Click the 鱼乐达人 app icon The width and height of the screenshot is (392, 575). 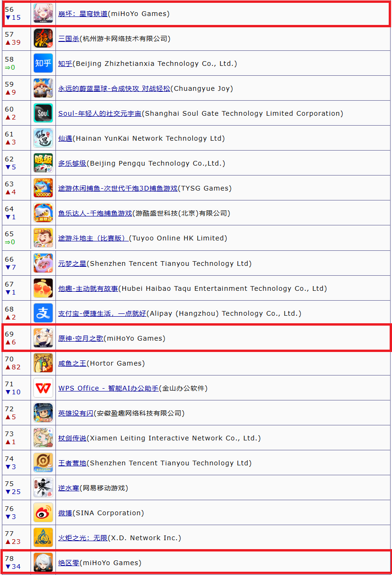[x=43, y=213]
